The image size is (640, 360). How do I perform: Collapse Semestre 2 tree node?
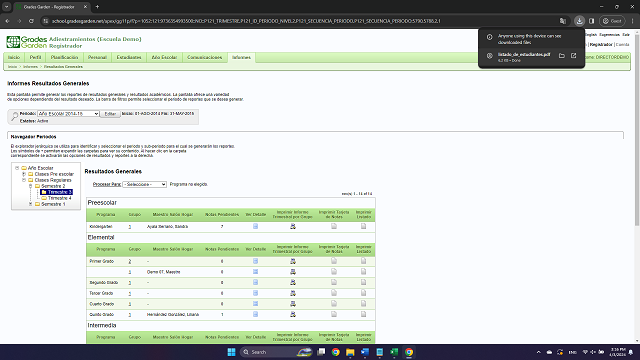(30, 186)
